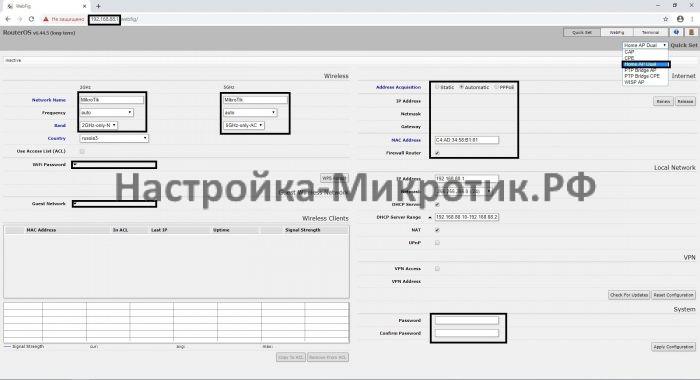Toggle the Firewall Router checkbox
Screen dimensions: 700x380
click(x=437, y=153)
